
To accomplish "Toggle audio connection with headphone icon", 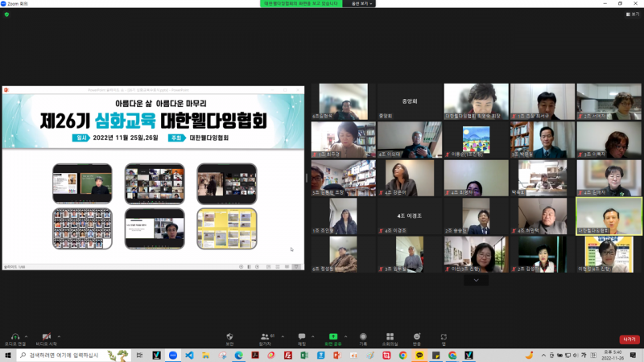I will pyautogui.click(x=14, y=338).
